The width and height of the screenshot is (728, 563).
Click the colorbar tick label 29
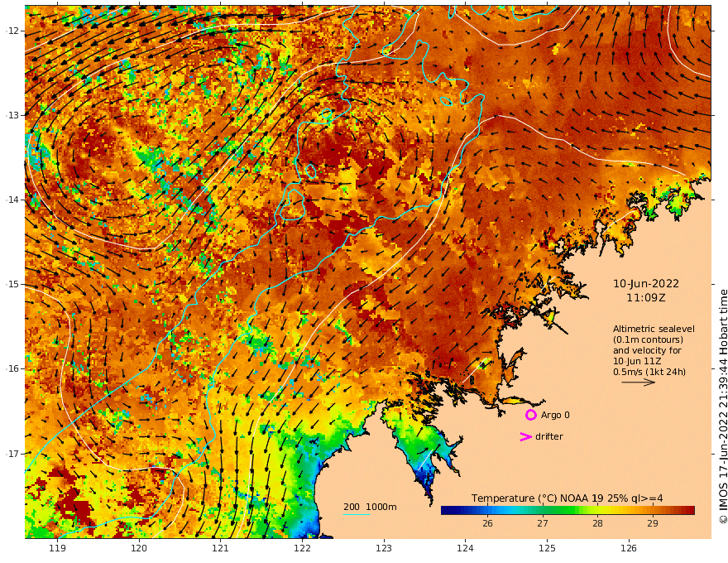click(653, 523)
